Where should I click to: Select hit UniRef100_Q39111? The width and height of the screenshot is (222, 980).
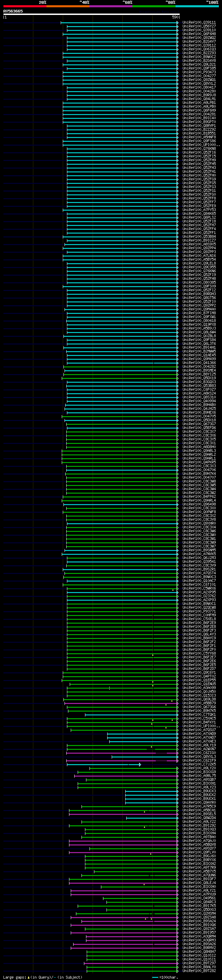pos(199,23)
